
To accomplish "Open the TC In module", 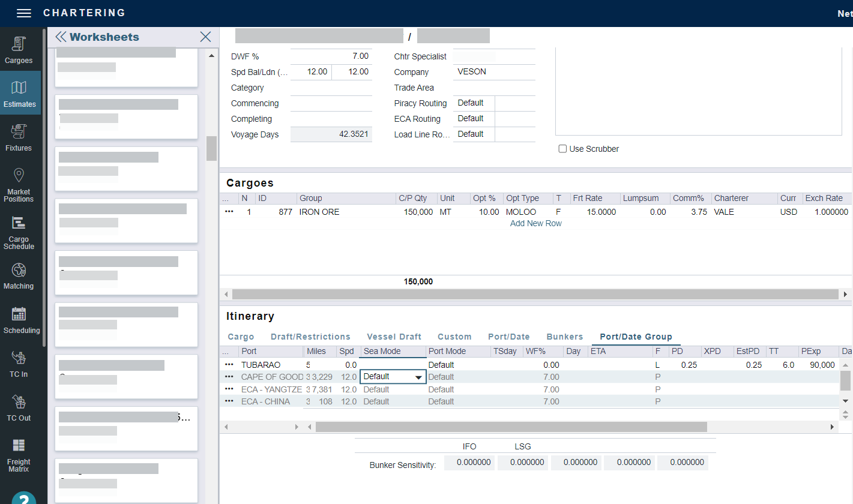I will click(x=19, y=364).
